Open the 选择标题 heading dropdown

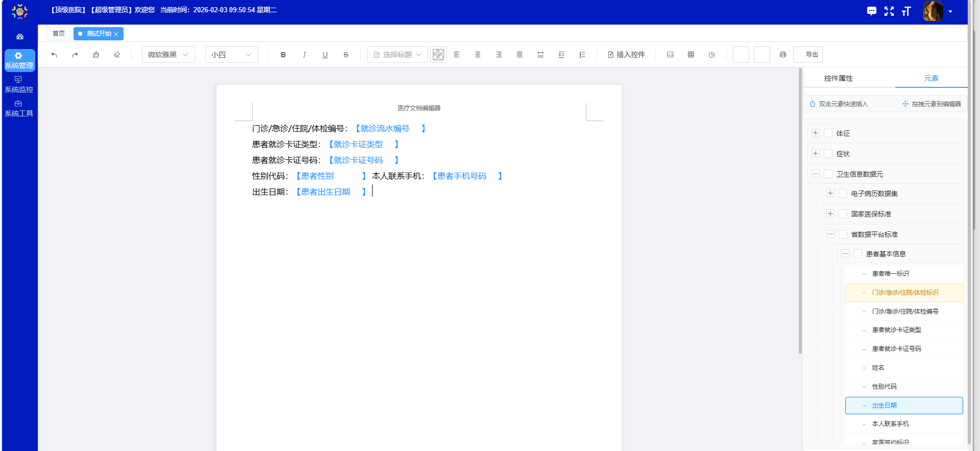coord(398,55)
